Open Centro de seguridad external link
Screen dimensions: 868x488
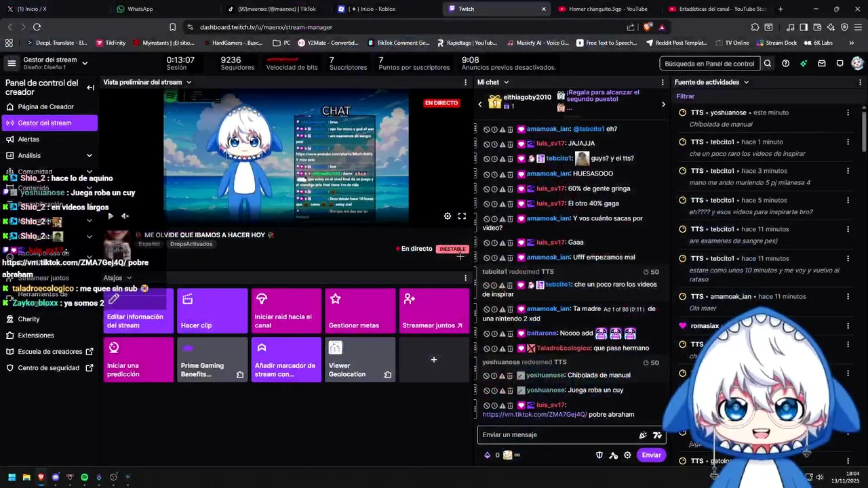(50, 367)
